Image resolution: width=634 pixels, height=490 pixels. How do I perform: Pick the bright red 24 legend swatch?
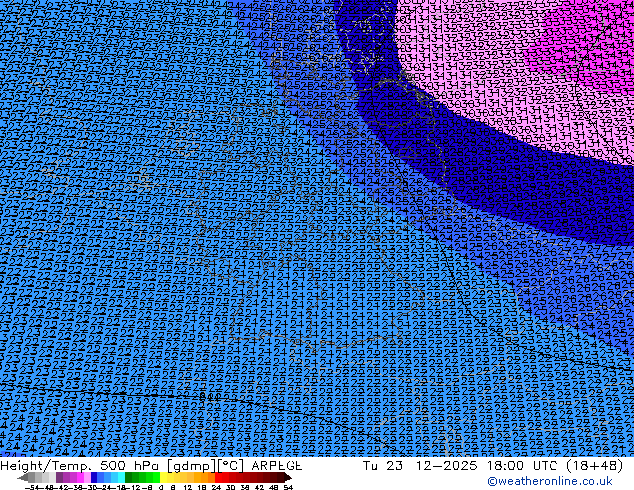218,477
